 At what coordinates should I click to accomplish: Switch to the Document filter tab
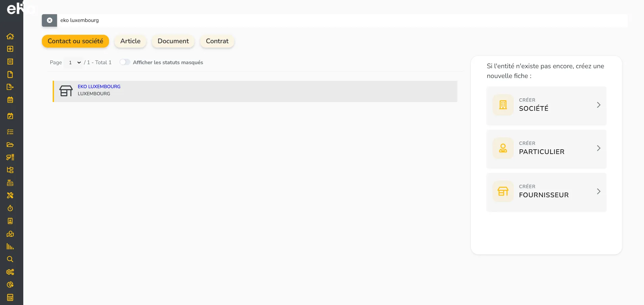point(173,41)
